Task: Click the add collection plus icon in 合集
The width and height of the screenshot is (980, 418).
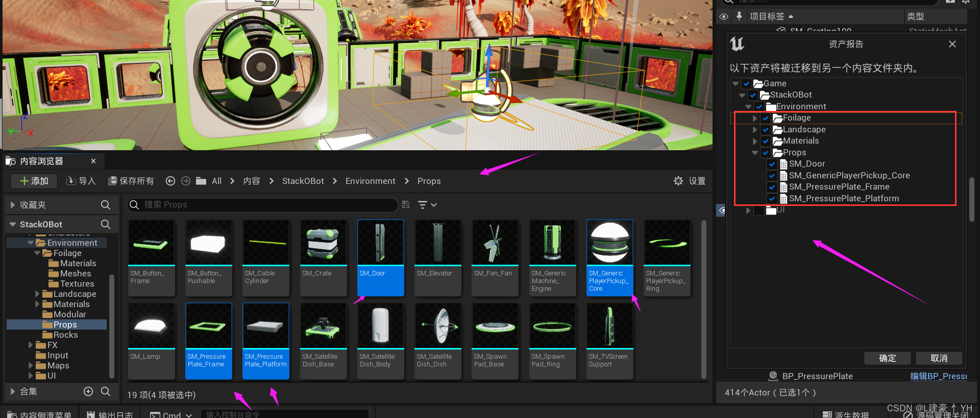Action: point(88,391)
